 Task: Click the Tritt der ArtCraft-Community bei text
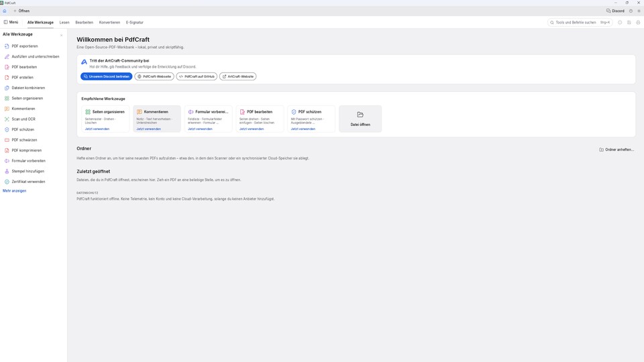pos(119,61)
